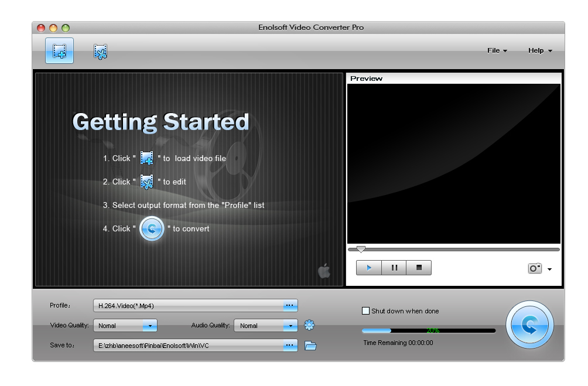Open advanced settings gear icon
Viewport: 588px width, 386px height.
pyautogui.click(x=309, y=325)
